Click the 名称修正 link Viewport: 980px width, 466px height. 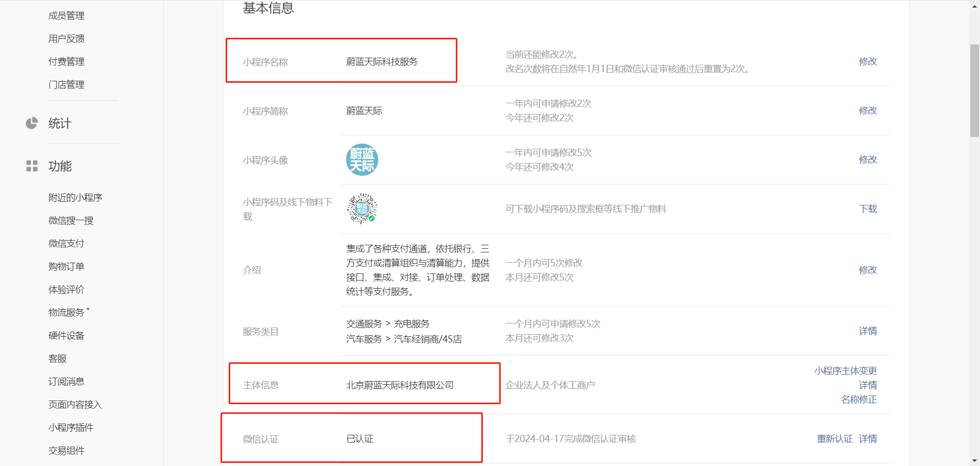pyautogui.click(x=859, y=400)
